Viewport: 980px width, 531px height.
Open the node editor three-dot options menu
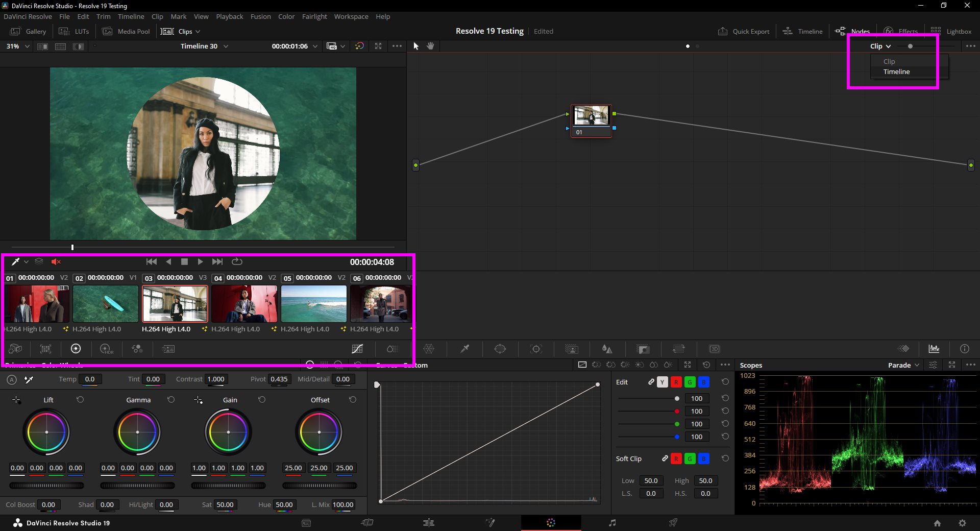click(x=971, y=46)
